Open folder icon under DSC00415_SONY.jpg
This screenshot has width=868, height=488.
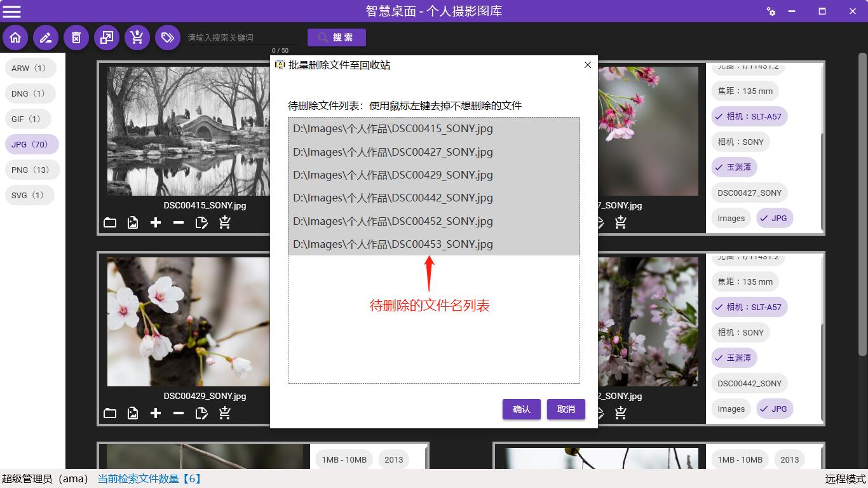point(110,222)
